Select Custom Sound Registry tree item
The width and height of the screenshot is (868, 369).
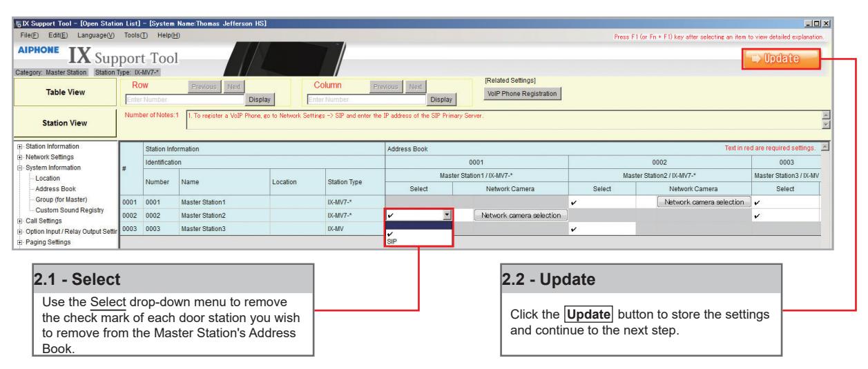click(x=69, y=210)
